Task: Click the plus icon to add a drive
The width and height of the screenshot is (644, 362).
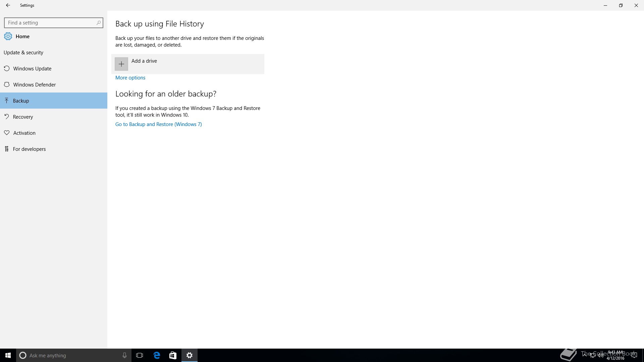Action: tap(121, 64)
